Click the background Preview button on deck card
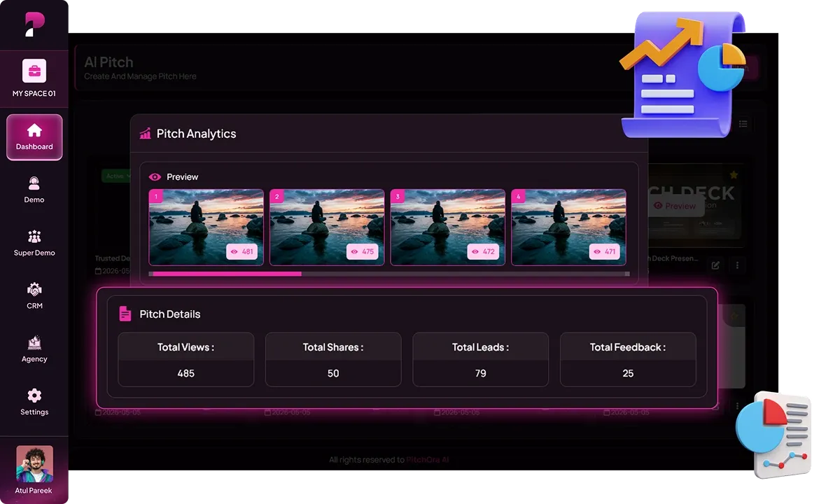This screenshot has height=504, width=819. [x=675, y=206]
